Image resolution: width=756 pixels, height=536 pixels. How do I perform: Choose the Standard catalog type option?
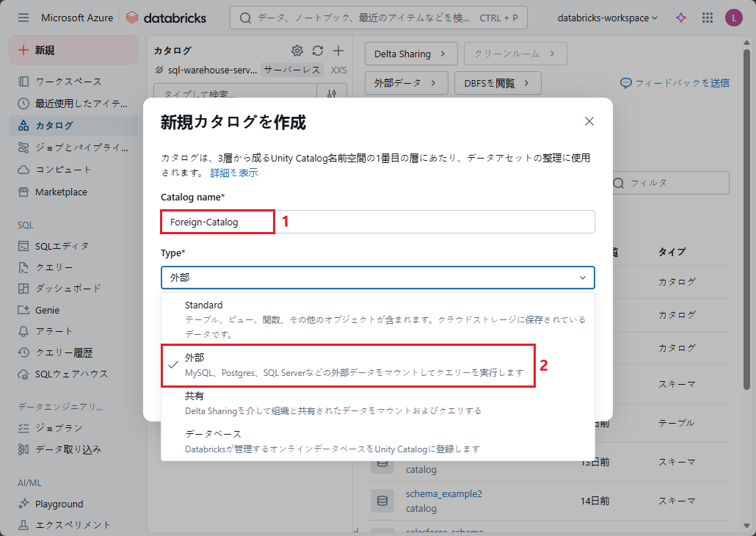(x=377, y=319)
